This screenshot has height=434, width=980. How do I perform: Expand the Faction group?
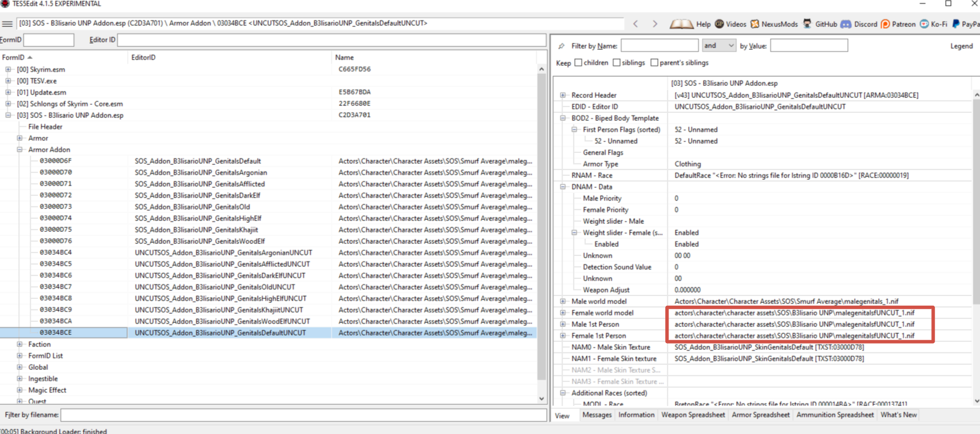click(19, 344)
